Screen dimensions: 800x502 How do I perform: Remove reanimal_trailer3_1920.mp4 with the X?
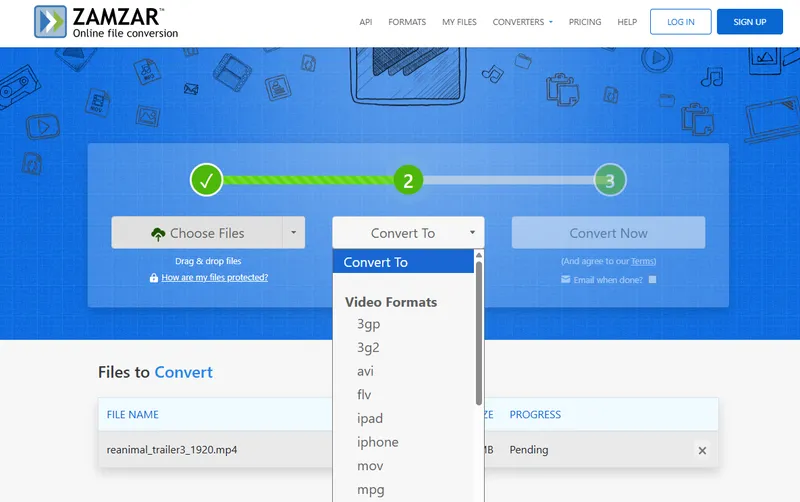click(702, 450)
